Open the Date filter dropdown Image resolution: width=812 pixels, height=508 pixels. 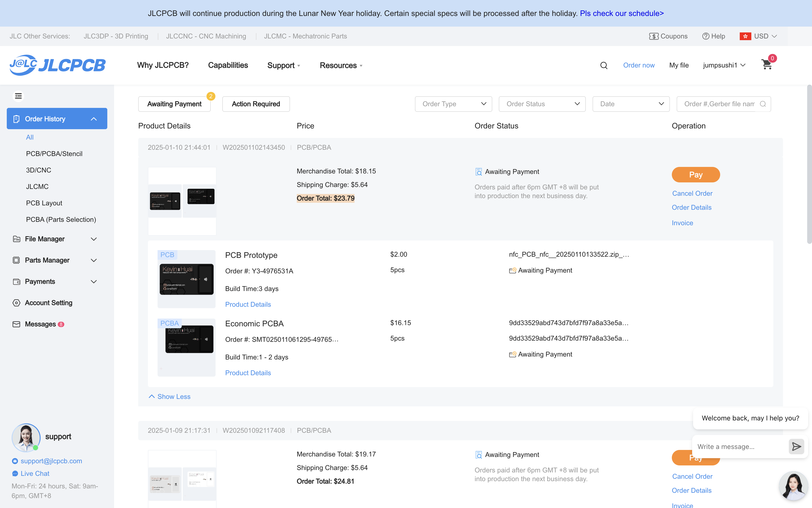[631, 104]
